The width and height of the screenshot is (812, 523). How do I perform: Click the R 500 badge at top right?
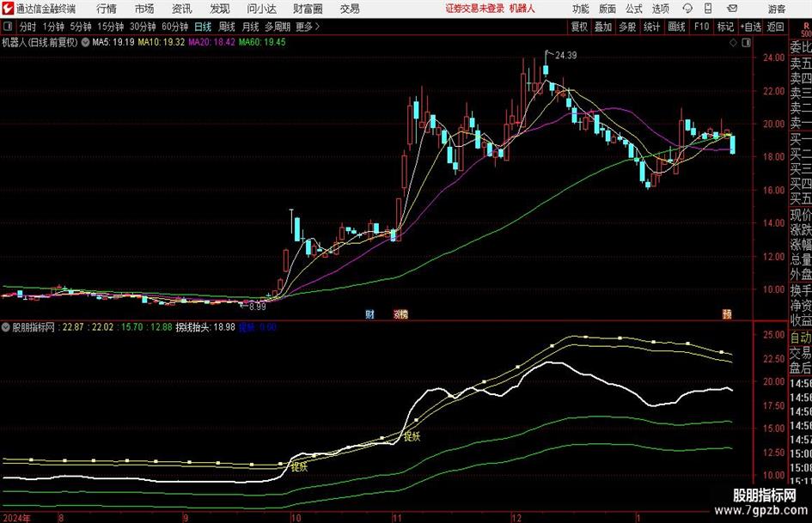tap(806, 29)
